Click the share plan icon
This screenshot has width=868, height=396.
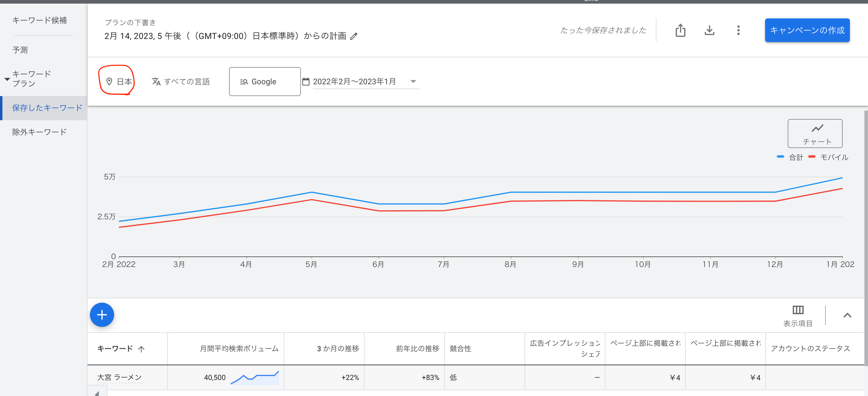680,31
